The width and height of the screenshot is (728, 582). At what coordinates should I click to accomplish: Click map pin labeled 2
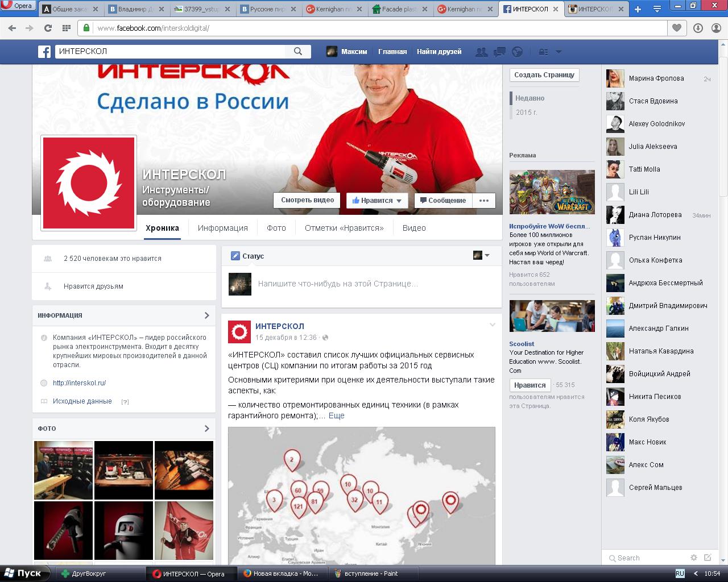click(292, 460)
